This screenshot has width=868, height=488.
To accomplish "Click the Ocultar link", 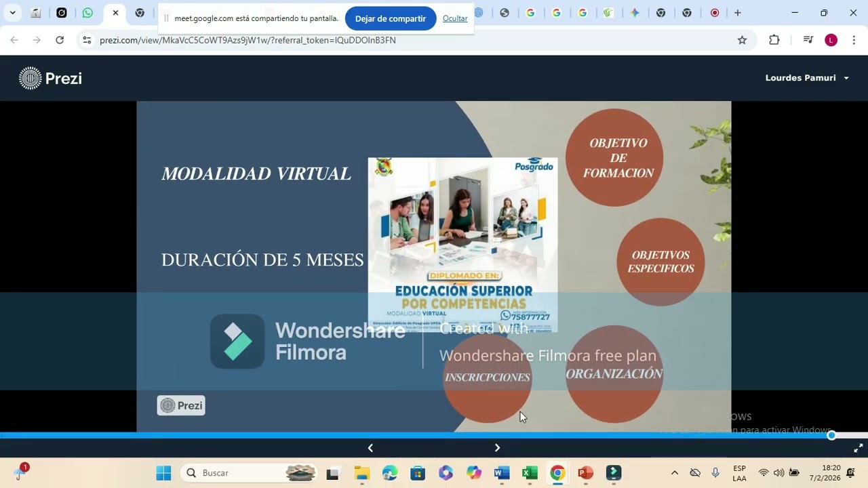I will [x=455, y=18].
